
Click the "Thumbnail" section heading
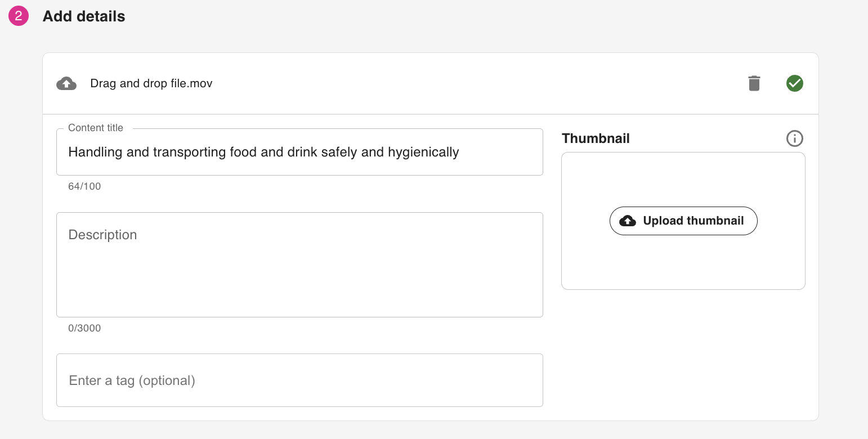click(596, 138)
